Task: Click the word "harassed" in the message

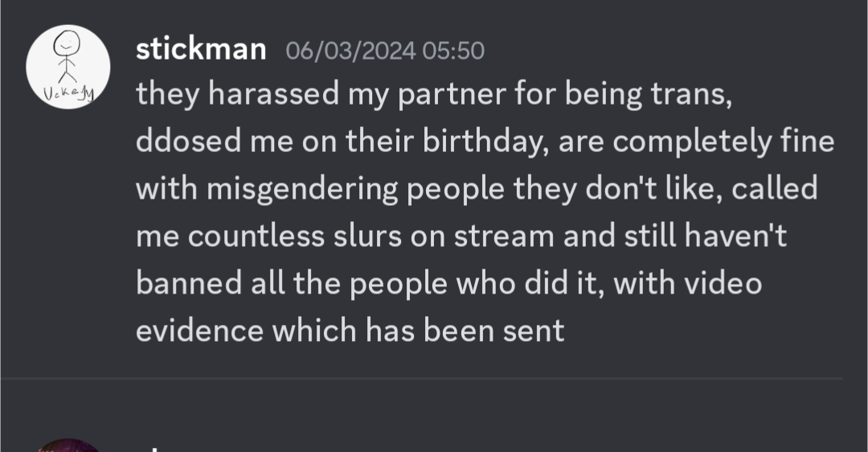Action: coord(273,95)
